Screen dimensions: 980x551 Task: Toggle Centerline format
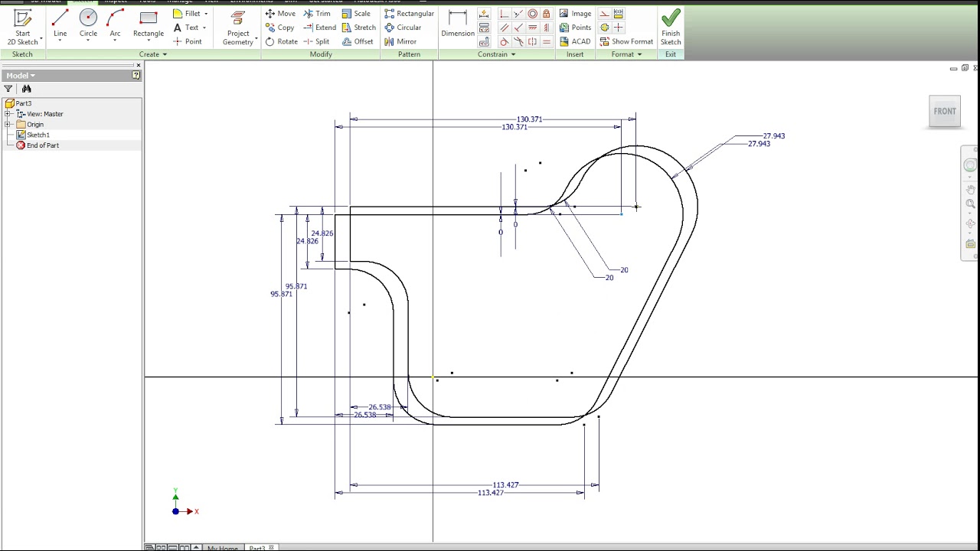click(x=604, y=28)
